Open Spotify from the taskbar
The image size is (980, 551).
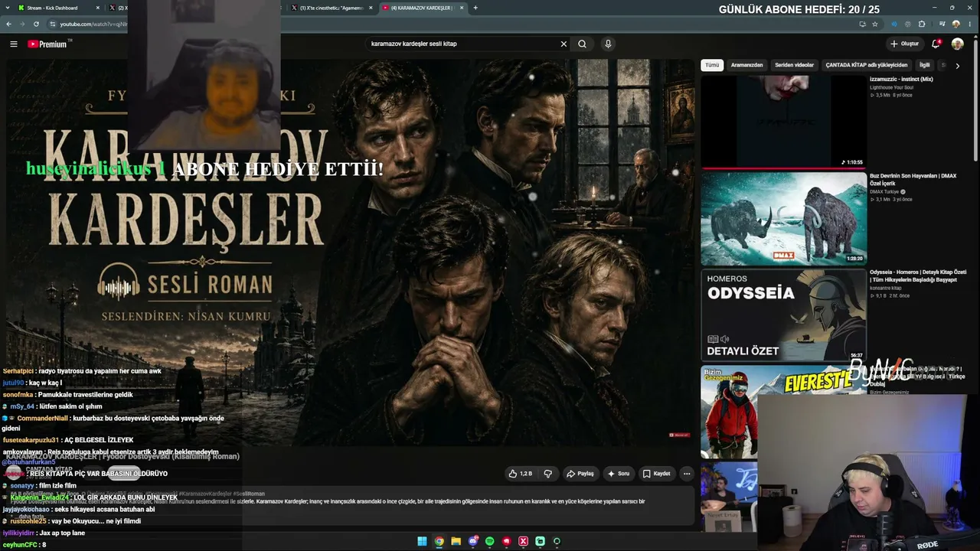(489, 542)
